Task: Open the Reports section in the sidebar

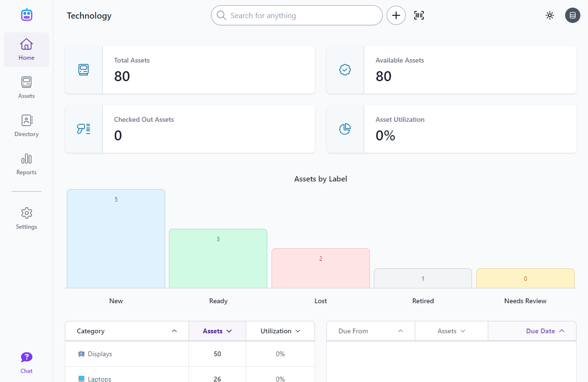Action: coord(26,164)
